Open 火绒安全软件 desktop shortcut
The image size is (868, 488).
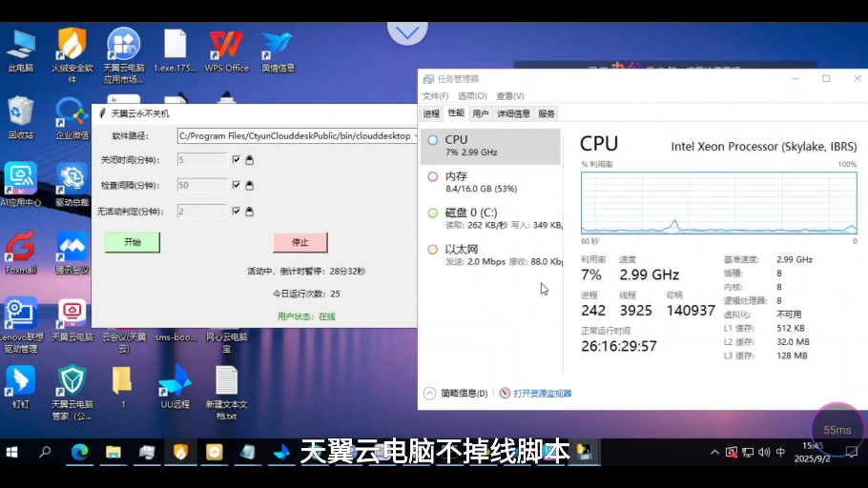(x=72, y=54)
